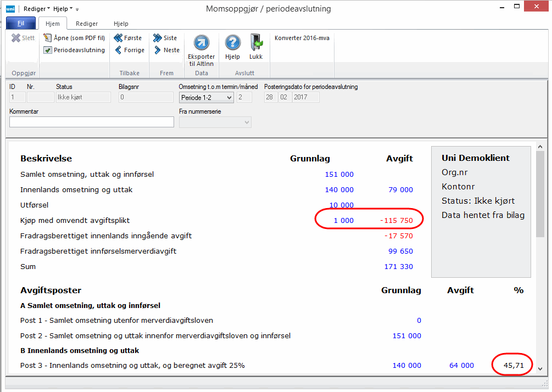Open Rediger dropdown in quick access bar
The width and height of the screenshot is (552, 392).
37,9
